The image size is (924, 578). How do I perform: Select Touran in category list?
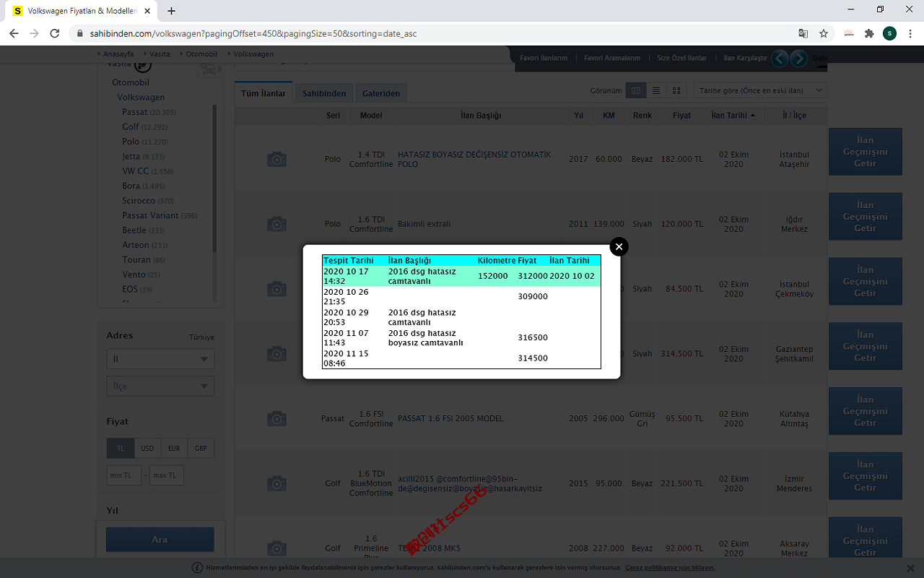point(136,259)
